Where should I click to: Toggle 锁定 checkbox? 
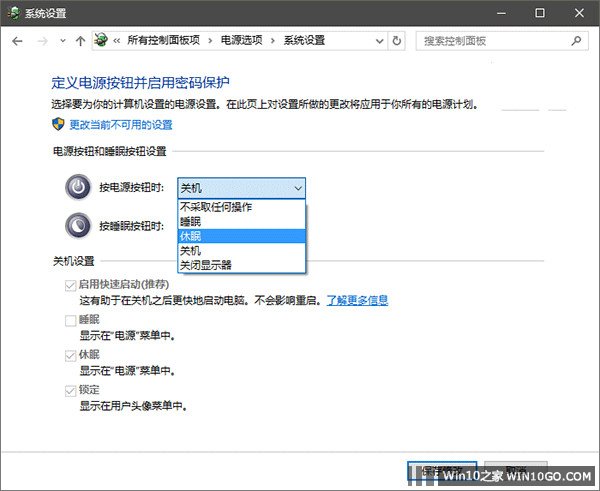tap(70, 391)
